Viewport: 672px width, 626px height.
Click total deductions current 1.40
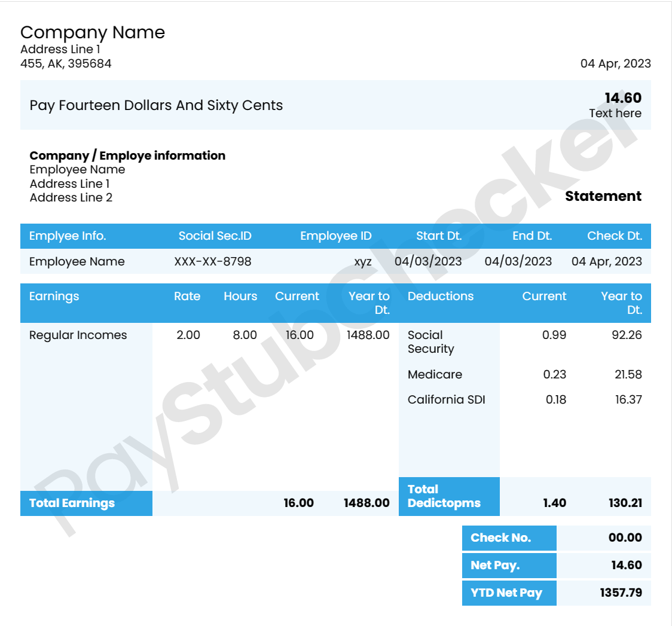[555, 503]
